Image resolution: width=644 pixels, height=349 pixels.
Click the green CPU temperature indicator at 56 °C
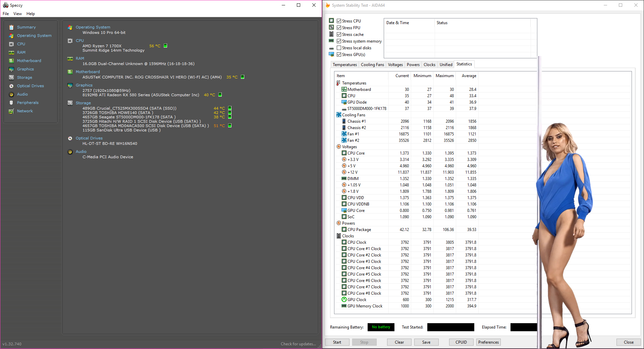point(165,46)
